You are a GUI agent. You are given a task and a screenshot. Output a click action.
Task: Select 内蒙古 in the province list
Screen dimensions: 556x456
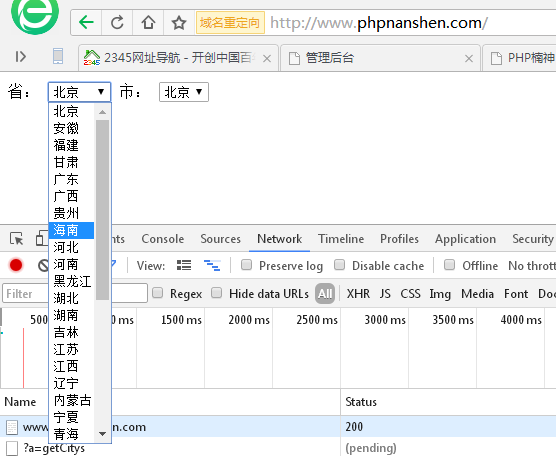pos(72,401)
